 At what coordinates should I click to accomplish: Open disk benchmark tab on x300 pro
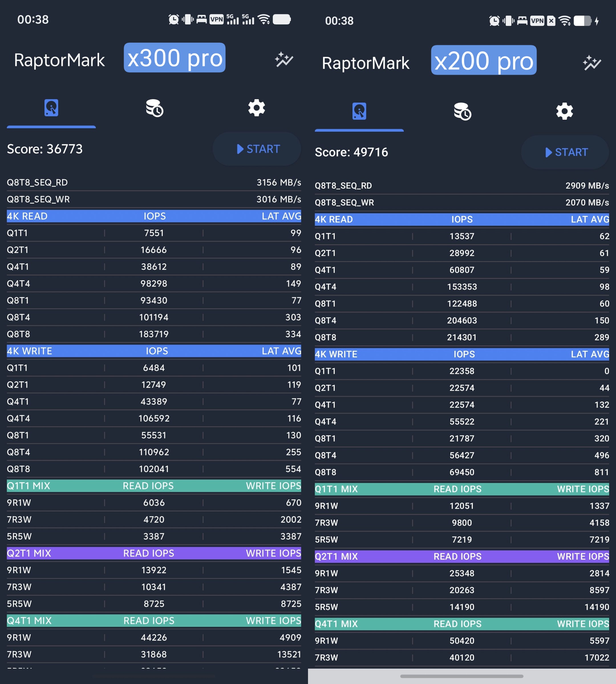(x=51, y=108)
